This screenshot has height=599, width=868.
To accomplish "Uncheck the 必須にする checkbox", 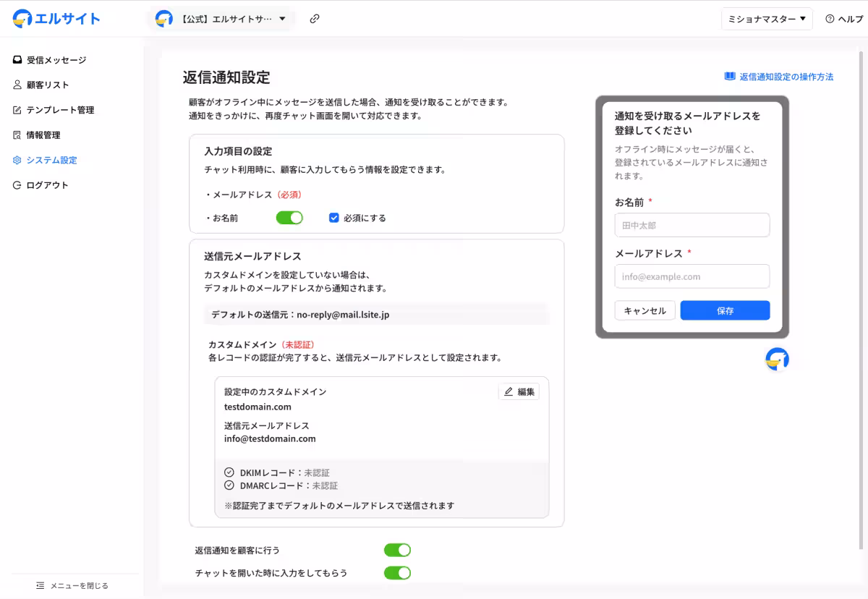I will click(x=333, y=217).
